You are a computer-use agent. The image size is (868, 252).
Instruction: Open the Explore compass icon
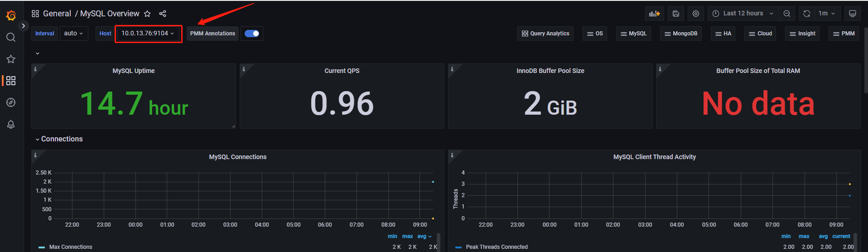coord(11,102)
